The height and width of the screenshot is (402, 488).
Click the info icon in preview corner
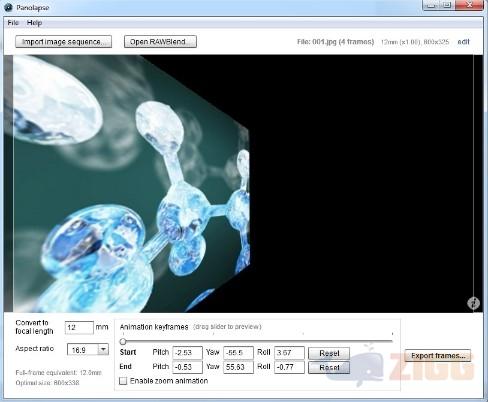[x=473, y=303]
